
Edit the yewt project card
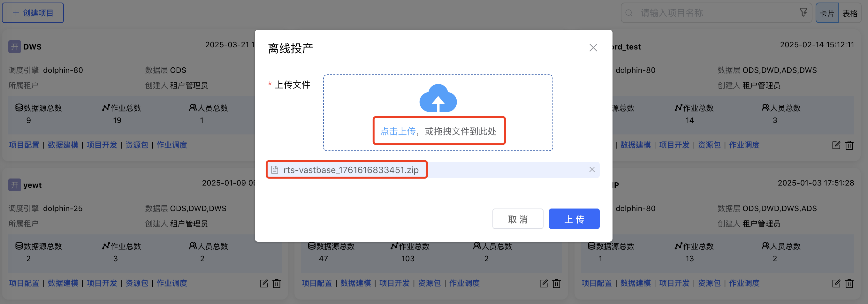263,284
